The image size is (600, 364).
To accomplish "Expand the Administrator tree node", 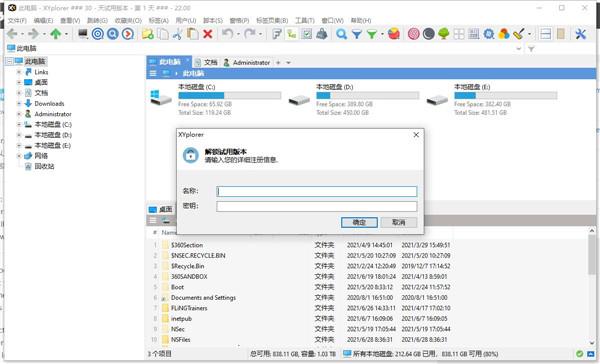I will [19, 114].
